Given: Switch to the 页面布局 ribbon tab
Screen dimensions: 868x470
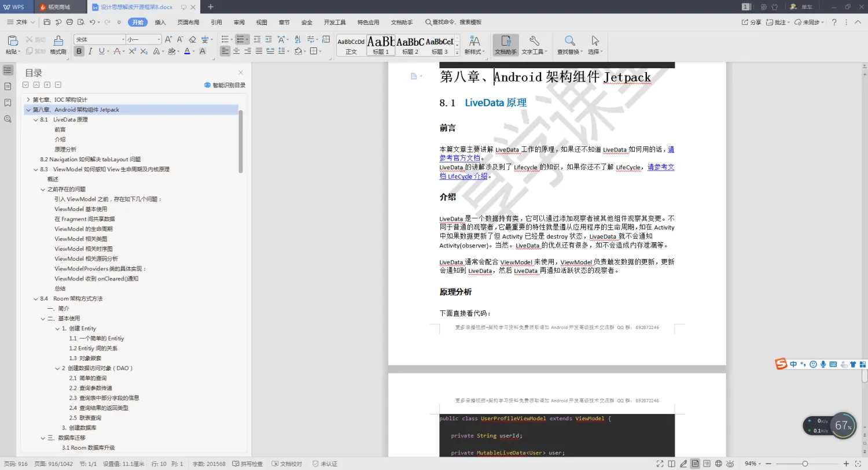Looking at the screenshot, I should click(188, 23).
